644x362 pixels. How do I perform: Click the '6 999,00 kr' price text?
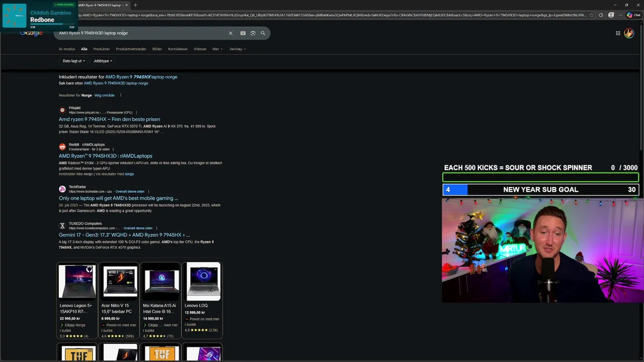point(111,319)
